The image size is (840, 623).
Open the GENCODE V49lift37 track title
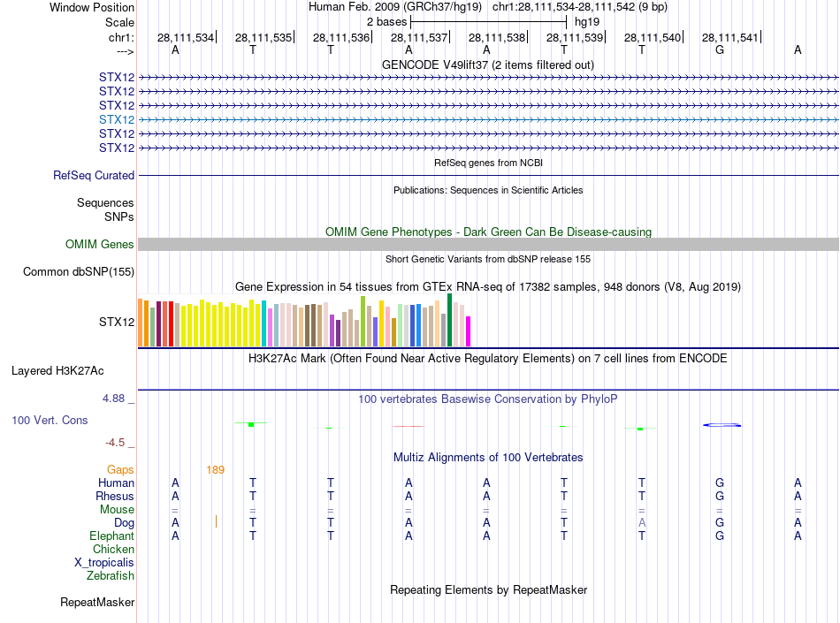pos(487,65)
